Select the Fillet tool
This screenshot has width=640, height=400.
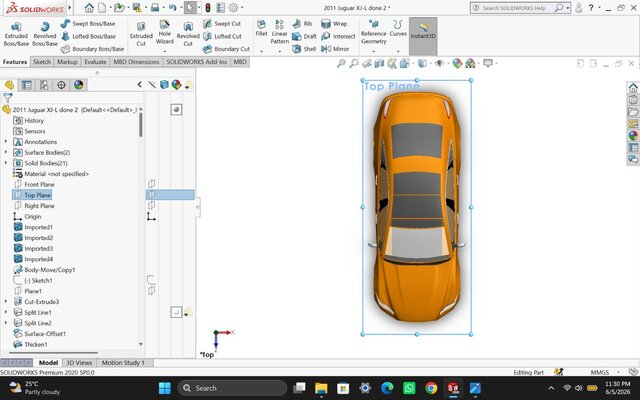(x=261, y=28)
